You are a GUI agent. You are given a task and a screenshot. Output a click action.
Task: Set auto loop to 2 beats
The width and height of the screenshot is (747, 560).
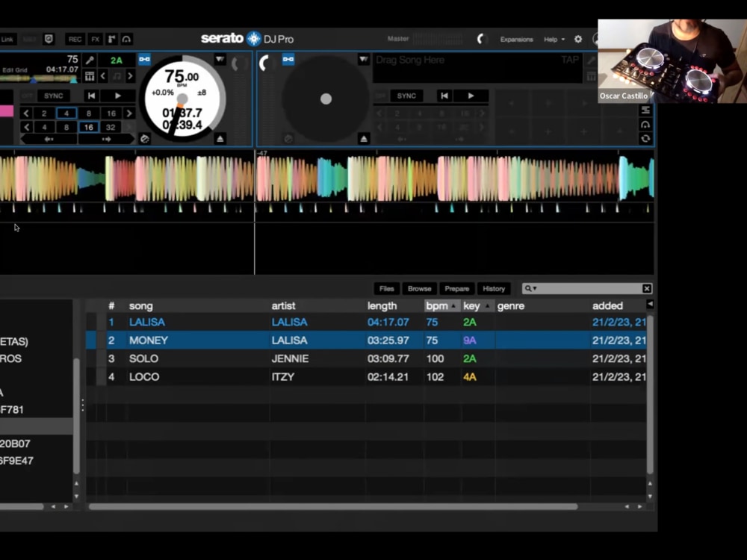pyautogui.click(x=44, y=113)
